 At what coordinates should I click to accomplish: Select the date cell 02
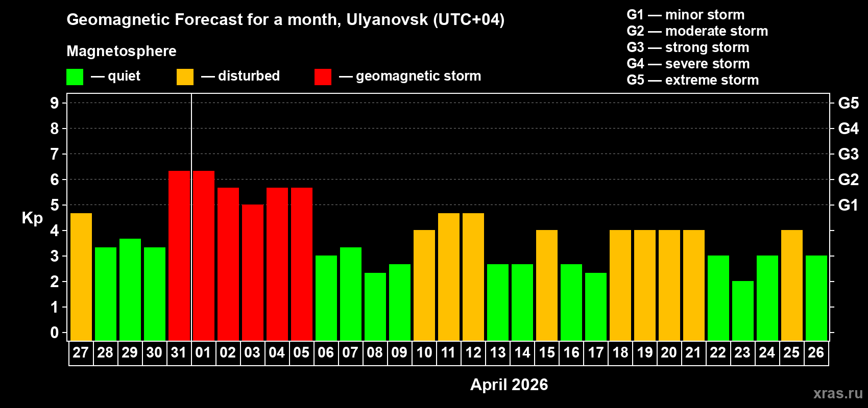pos(228,353)
